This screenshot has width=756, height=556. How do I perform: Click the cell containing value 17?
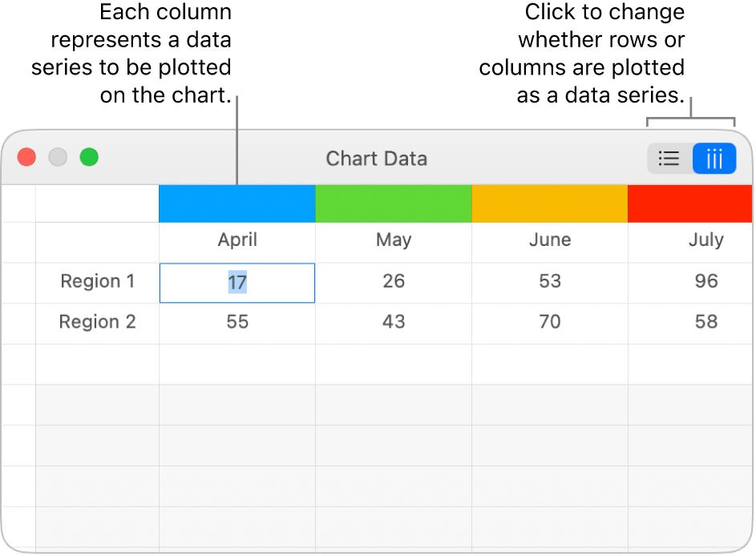click(x=237, y=282)
